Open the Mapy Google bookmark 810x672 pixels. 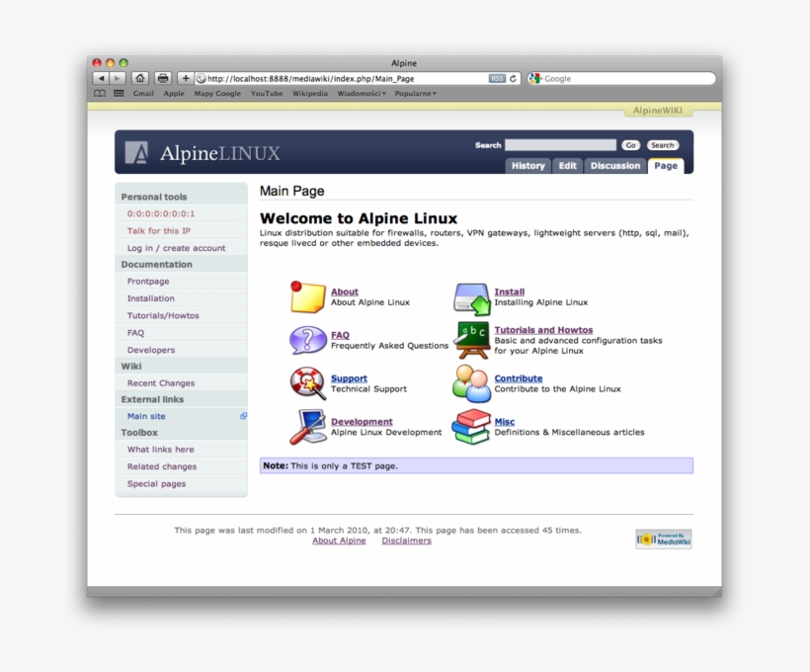click(x=217, y=94)
